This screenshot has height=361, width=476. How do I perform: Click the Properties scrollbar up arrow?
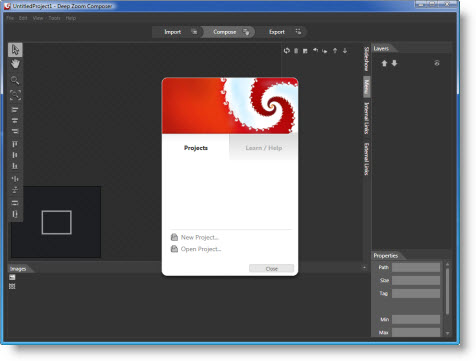tap(447, 264)
